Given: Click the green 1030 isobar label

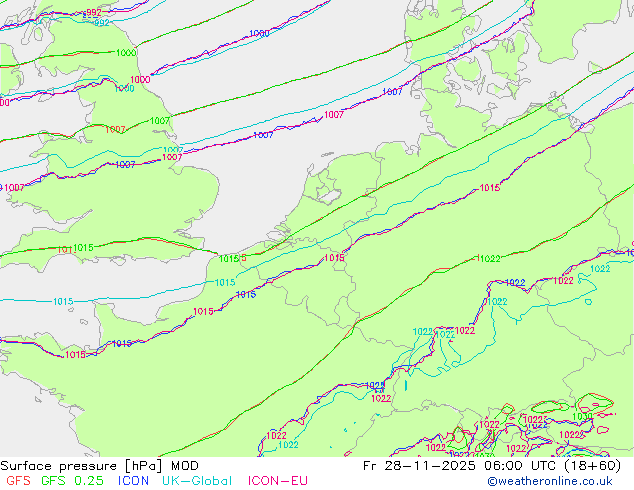Looking at the screenshot, I should pyautogui.click(x=582, y=416).
